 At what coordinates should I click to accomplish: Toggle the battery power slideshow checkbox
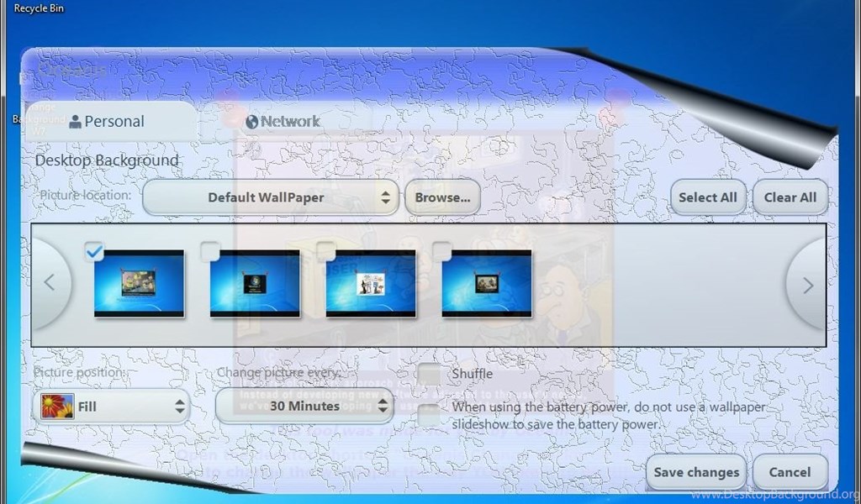click(x=430, y=415)
